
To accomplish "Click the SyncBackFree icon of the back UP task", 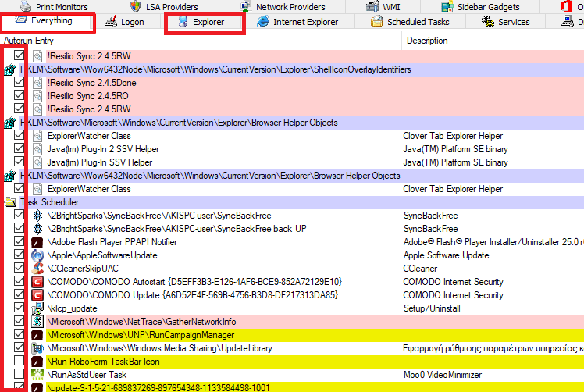I will tap(37, 228).
